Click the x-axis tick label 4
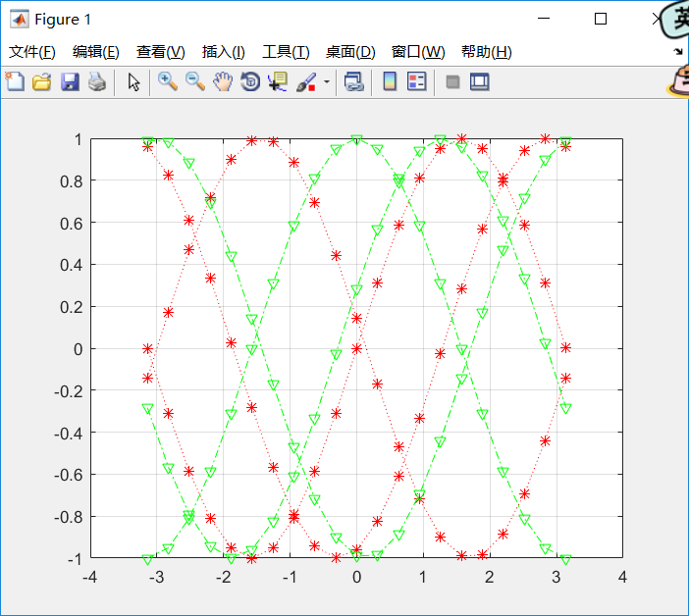689x616 pixels. click(622, 577)
